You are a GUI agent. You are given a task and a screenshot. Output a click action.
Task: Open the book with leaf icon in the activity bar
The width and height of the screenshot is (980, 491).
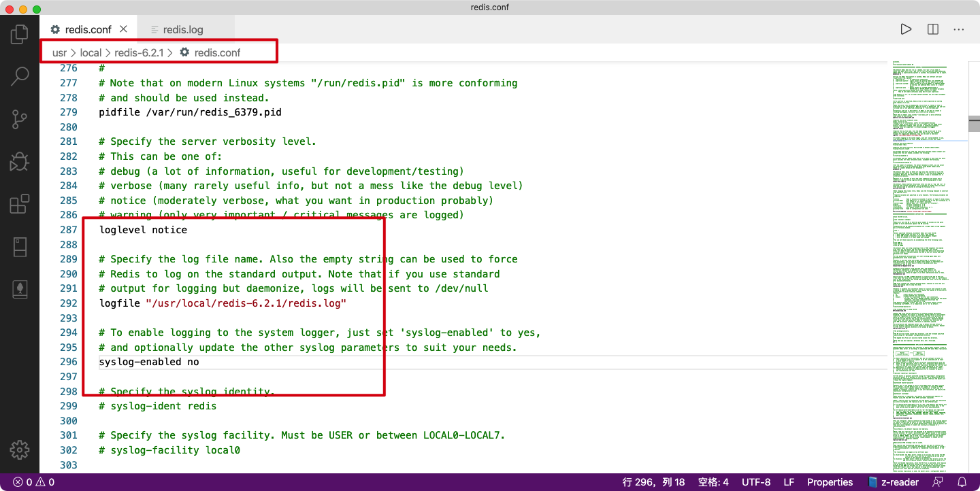[x=20, y=288]
